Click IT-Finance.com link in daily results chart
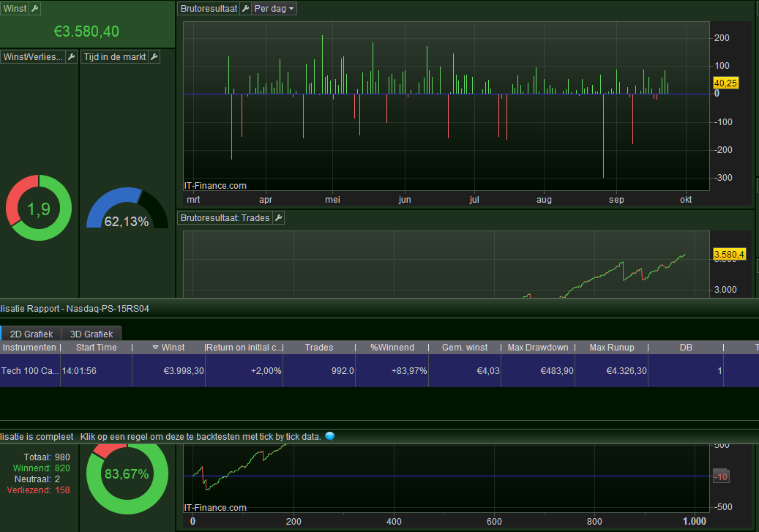The height and width of the screenshot is (532, 759). [x=215, y=186]
